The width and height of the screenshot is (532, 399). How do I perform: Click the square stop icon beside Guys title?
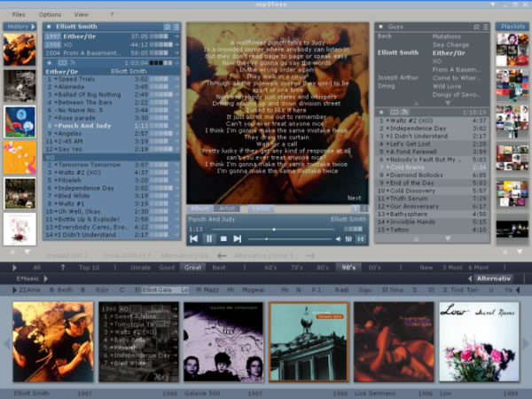[x=380, y=27]
